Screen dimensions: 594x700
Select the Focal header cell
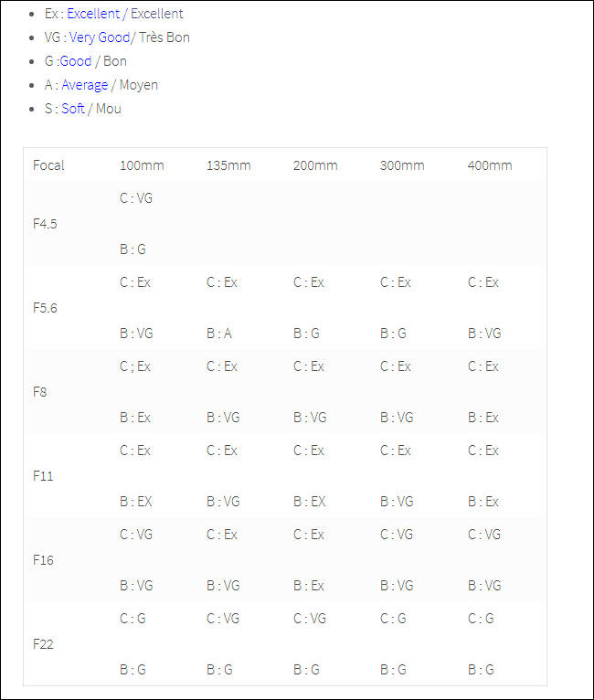(48, 165)
